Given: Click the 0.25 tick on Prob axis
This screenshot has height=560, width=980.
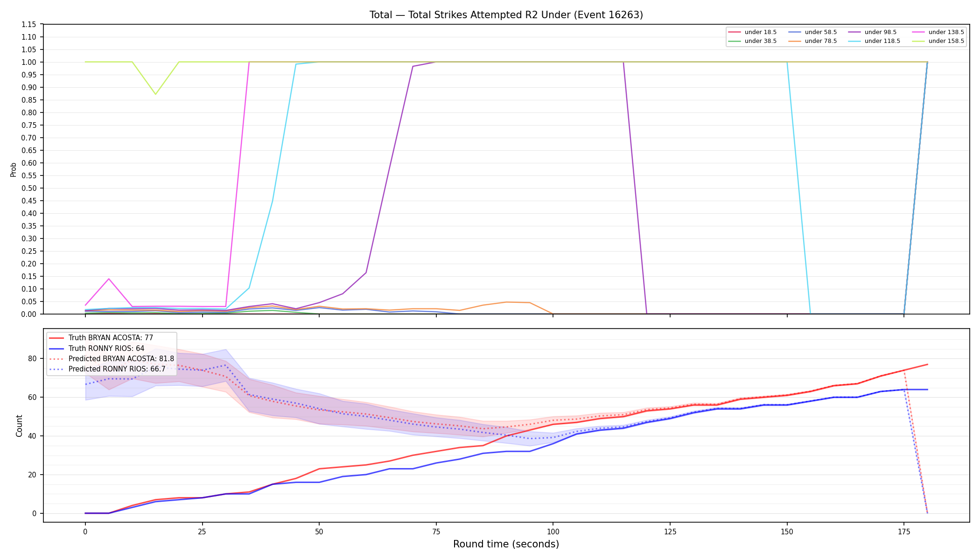Looking at the screenshot, I should [x=30, y=251].
